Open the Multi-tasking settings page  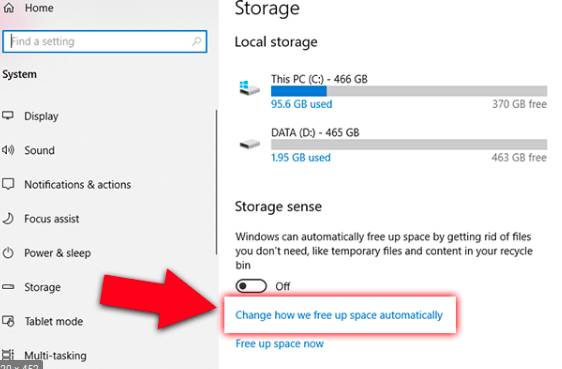pos(55,355)
